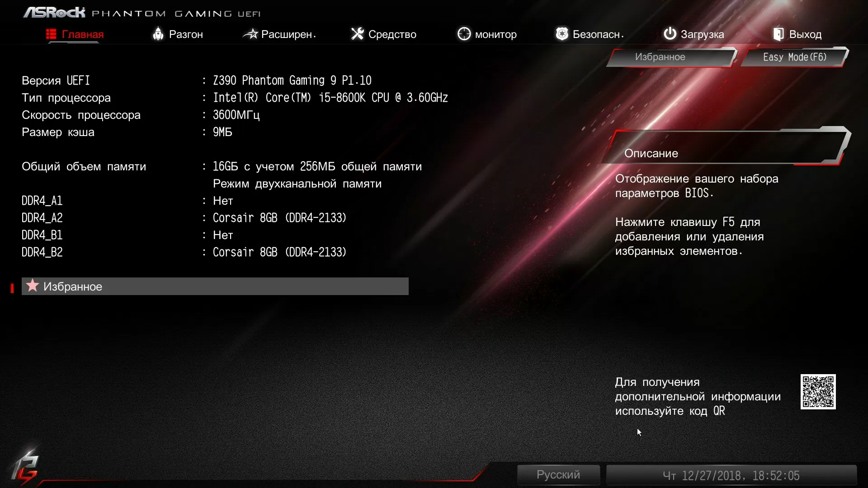Open the Выход tab

point(797,34)
